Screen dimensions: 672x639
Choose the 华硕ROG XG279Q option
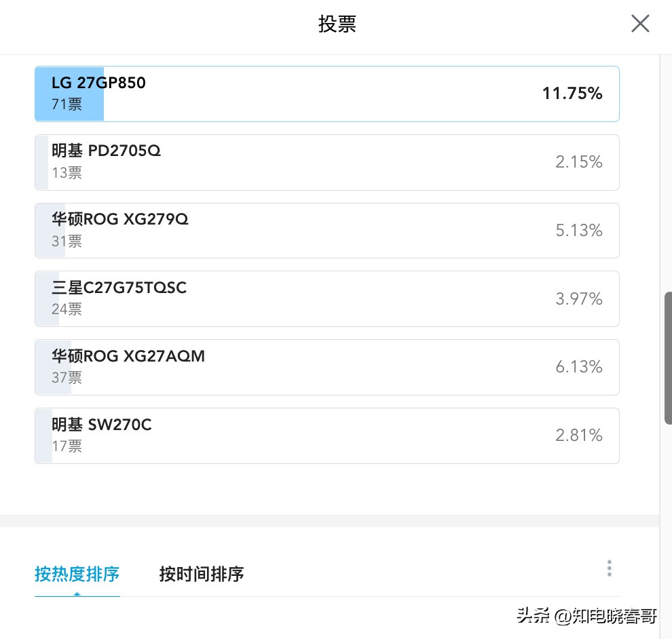[x=326, y=231]
